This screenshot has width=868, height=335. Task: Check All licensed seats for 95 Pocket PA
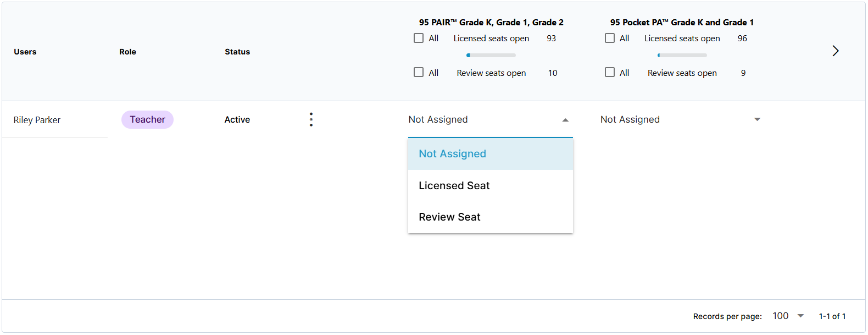[610, 38]
